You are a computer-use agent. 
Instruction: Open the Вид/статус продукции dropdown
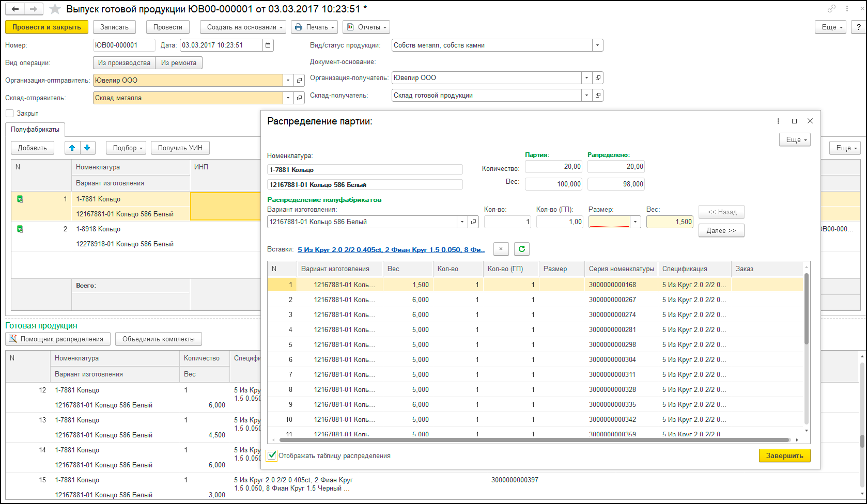[x=597, y=45]
